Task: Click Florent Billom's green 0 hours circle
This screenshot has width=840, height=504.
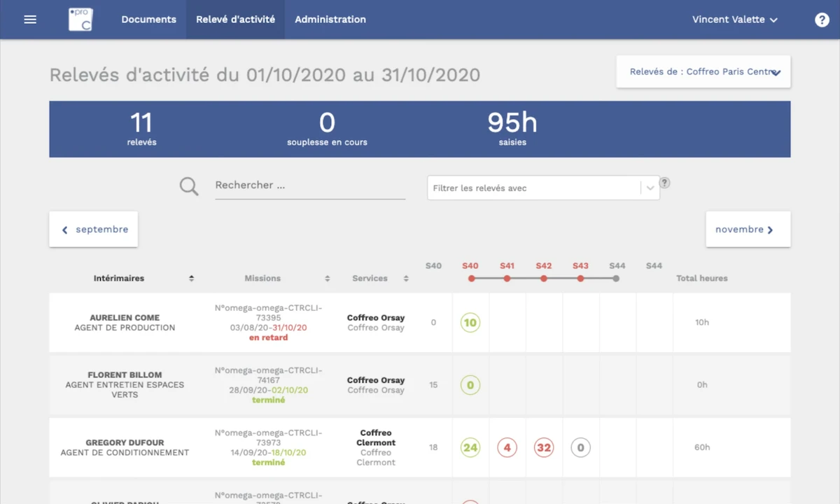Action: point(470,385)
